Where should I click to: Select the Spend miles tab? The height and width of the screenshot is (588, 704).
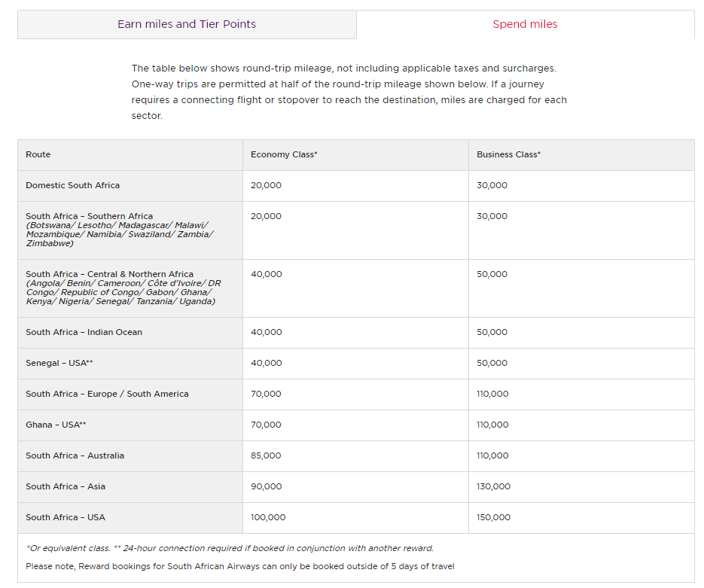point(525,24)
